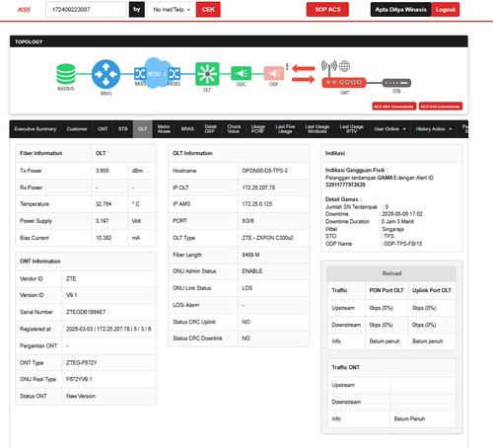
Task: Open the No Inet/Telp search type dropdown
Action: [172, 10]
